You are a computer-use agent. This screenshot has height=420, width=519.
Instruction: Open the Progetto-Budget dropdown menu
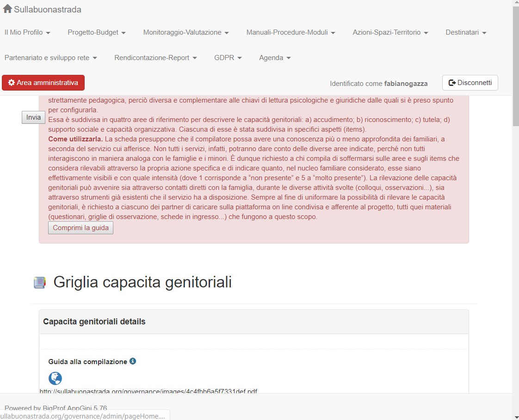(x=97, y=32)
